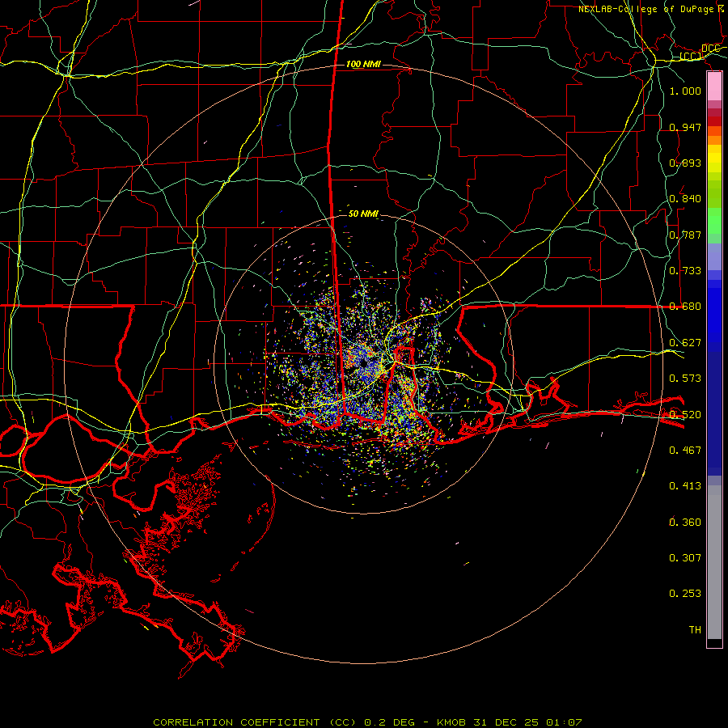Click the 0.360 legend value
Viewport: 728px width, 728px height.
pyautogui.click(x=685, y=522)
